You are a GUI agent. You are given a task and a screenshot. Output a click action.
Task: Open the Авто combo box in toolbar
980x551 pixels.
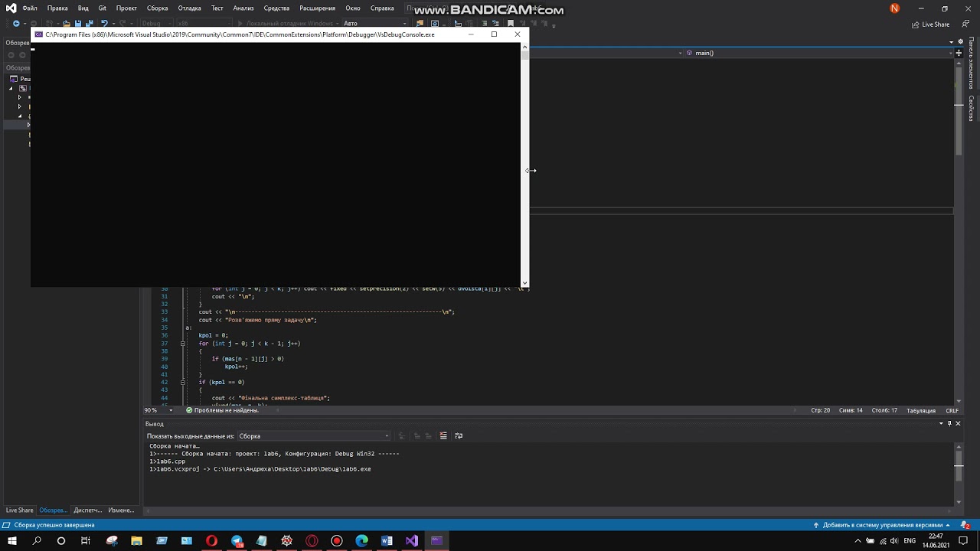click(375, 24)
